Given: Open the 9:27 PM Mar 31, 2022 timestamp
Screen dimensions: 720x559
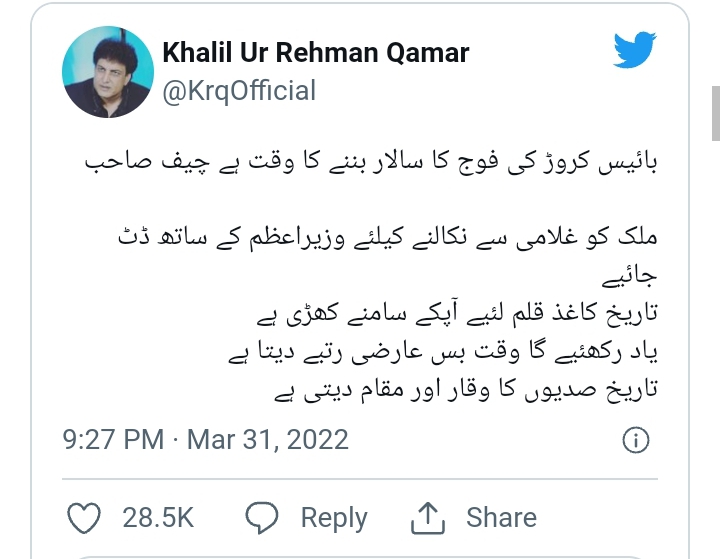Looking at the screenshot, I should [x=205, y=440].
